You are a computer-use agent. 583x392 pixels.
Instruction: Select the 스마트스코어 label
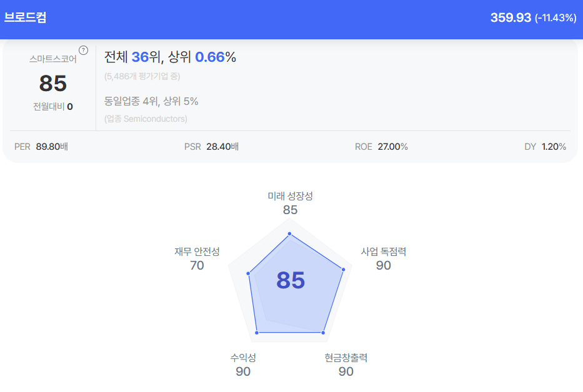tap(52, 59)
